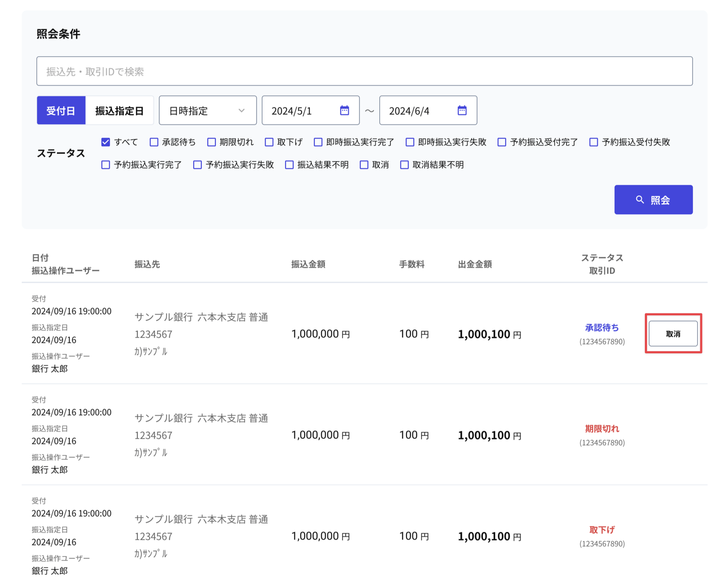Click the 照会 search button
The height and width of the screenshot is (579, 728).
click(x=653, y=199)
